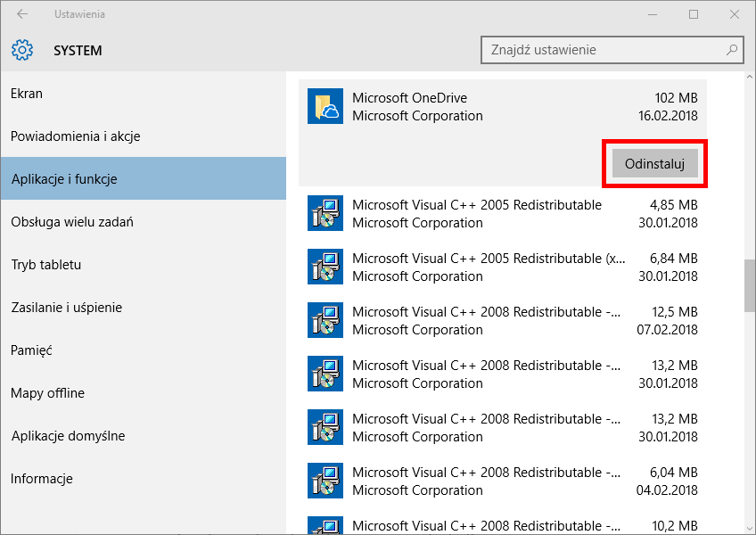Minimize the Ustawienia window
Viewport: 756px width, 535px height.
(x=653, y=14)
